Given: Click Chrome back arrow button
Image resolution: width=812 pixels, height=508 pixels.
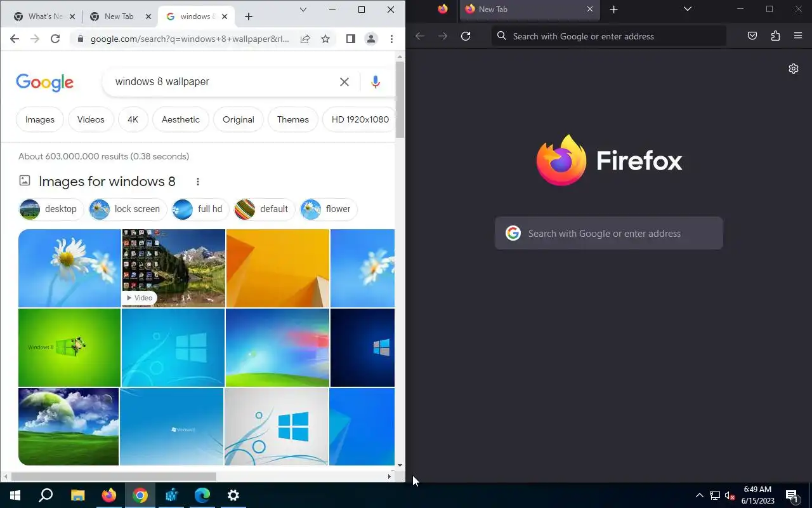Looking at the screenshot, I should coord(15,39).
